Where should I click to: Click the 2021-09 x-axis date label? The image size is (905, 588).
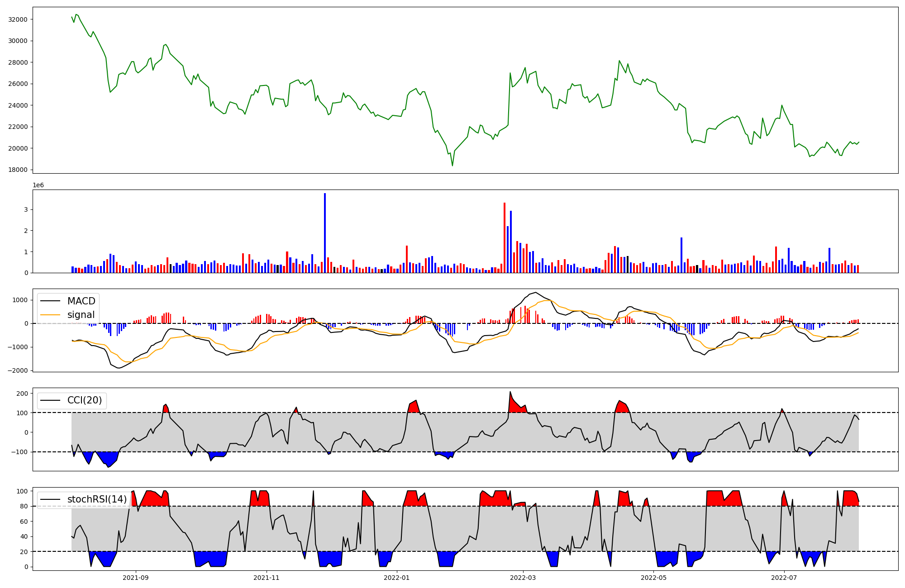coord(136,578)
